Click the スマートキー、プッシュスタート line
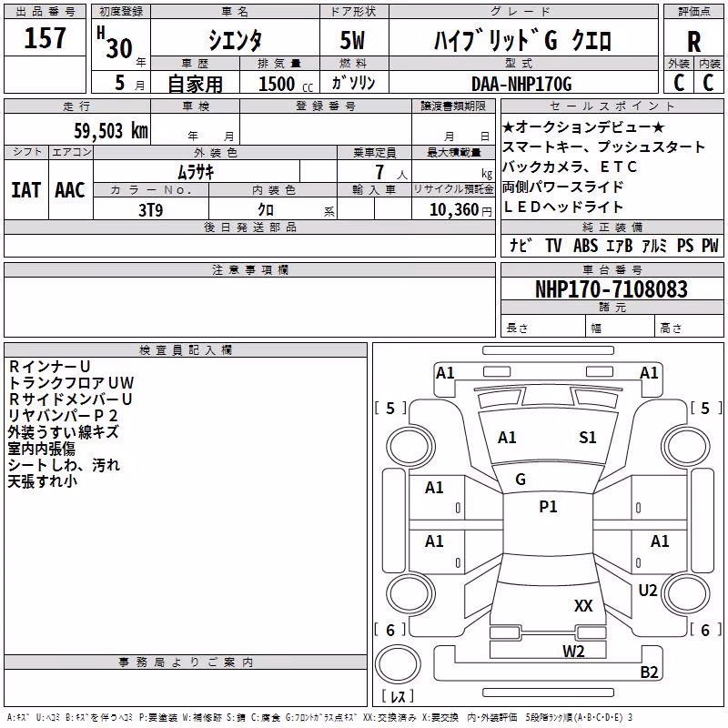Screen dimensions: 728x728 click(603, 147)
